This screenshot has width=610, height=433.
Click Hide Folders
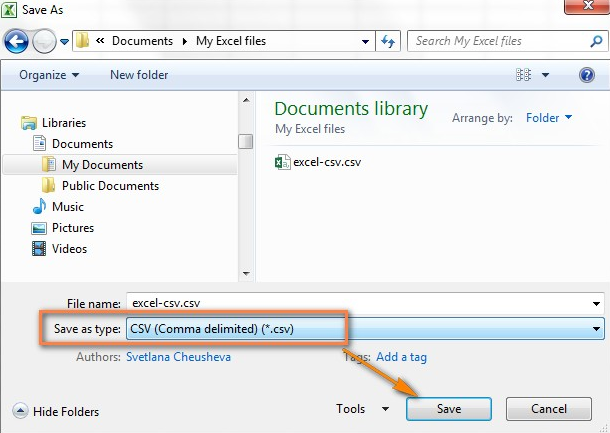(66, 412)
